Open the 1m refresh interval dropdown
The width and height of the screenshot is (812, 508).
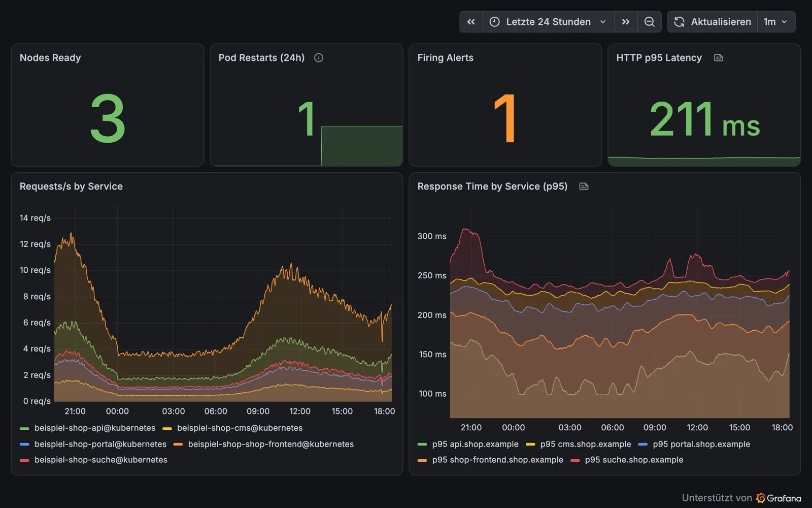pyautogui.click(x=775, y=22)
